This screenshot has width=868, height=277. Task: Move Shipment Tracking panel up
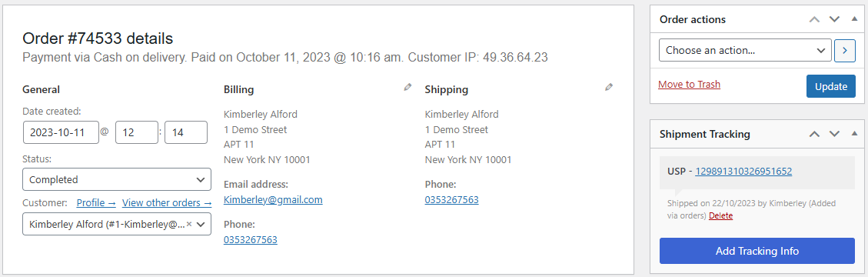coord(814,134)
